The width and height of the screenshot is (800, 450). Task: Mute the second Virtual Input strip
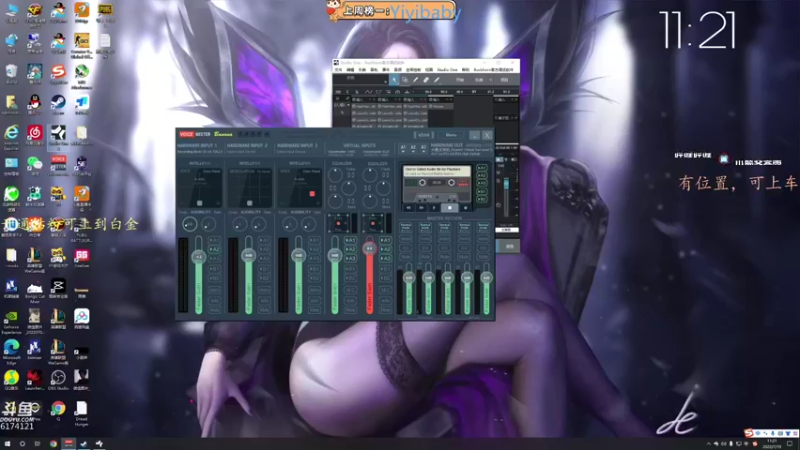click(x=385, y=310)
